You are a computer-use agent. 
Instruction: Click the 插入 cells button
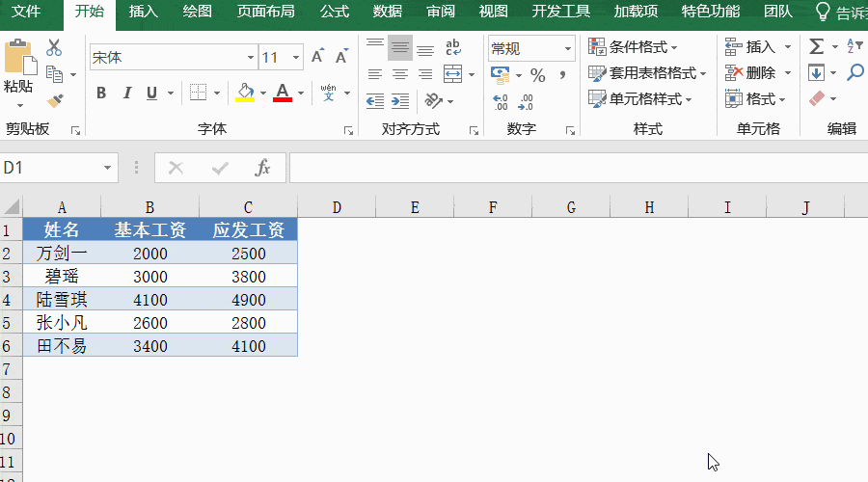point(750,47)
